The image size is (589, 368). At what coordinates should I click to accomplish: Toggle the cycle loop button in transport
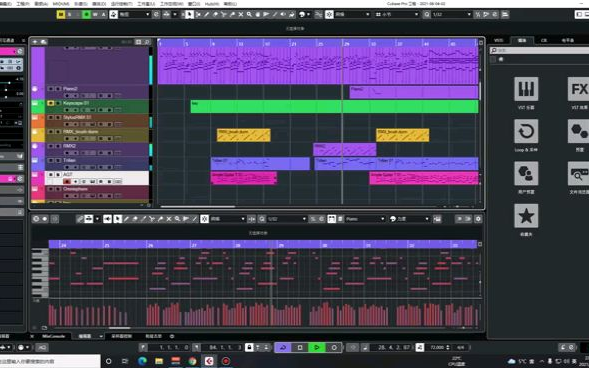(282, 347)
